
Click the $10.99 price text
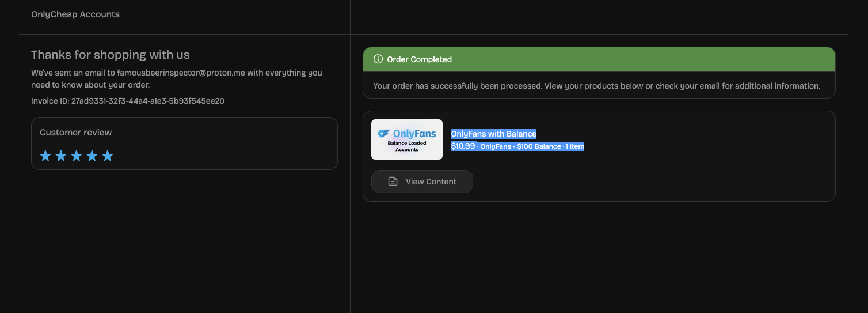(x=463, y=146)
